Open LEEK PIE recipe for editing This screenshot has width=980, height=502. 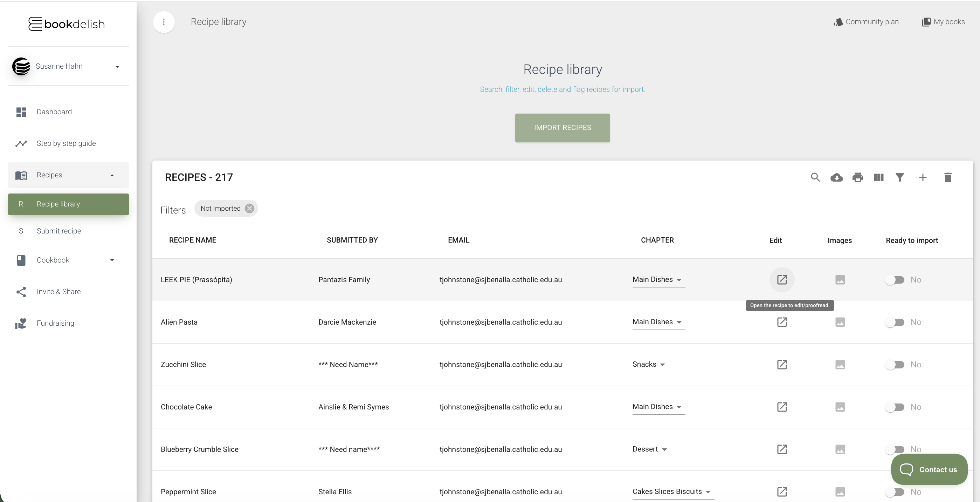(782, 279)
